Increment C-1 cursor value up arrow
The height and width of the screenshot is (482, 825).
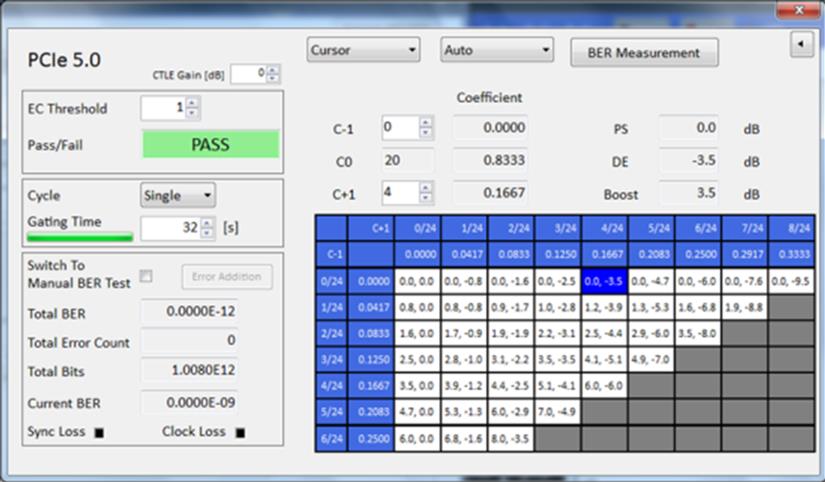click(426, 123)
